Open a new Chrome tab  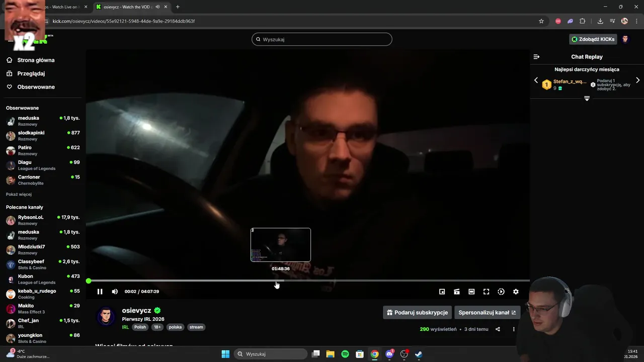click(x=178, y=7)
